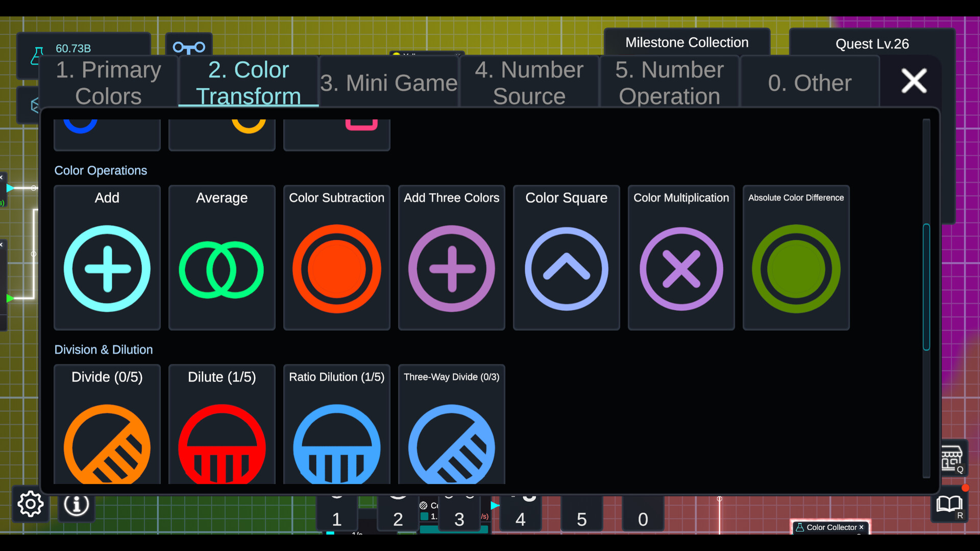Open the Quest Lv.26 panel

872,44
